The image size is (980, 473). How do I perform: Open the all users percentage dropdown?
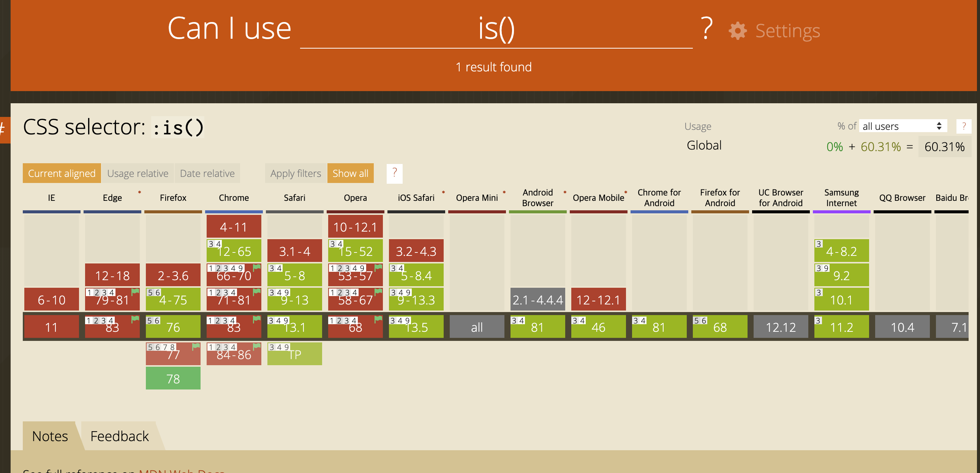click(903, 126)
